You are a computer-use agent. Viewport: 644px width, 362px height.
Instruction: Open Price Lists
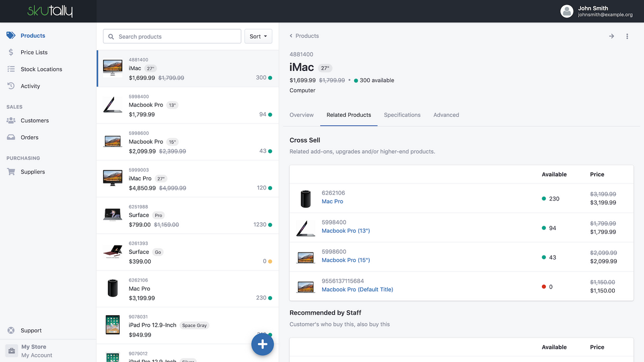(34, 52)
